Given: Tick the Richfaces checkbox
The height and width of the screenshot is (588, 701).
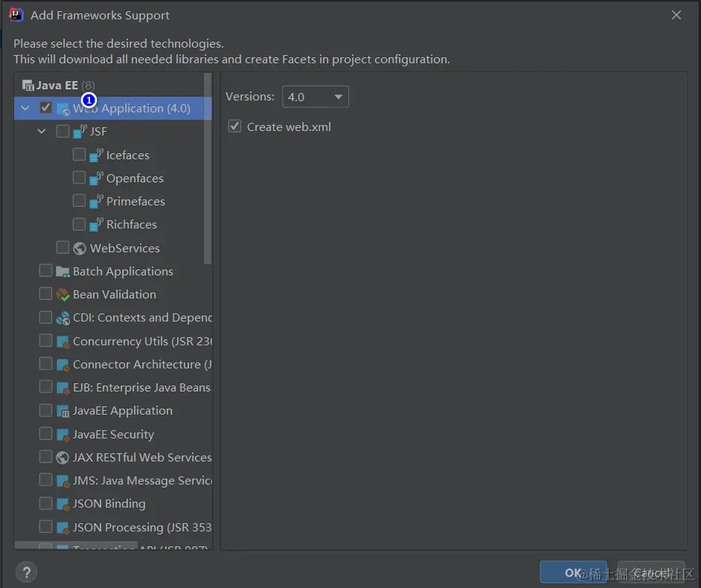Looking at the screenshot, I should click(79, 223).
